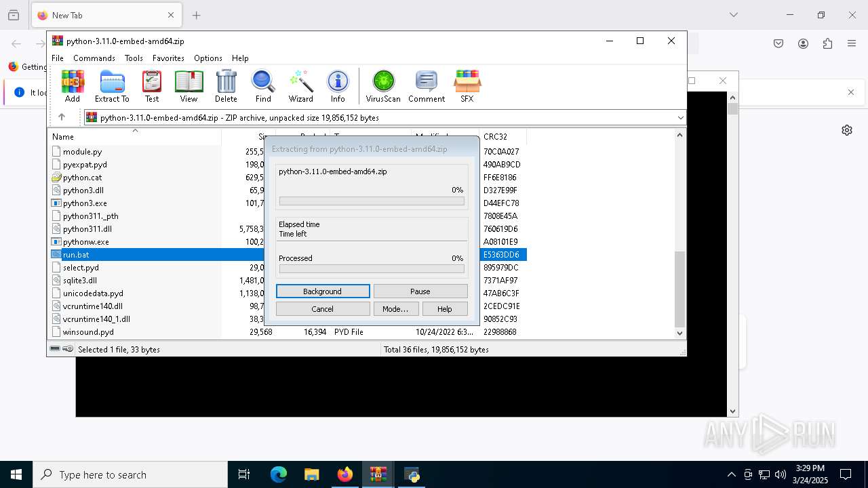Image resolution: width=868 pixels, height=488 pixels.
Task: Pause the extraction
Action: point(420,291)
